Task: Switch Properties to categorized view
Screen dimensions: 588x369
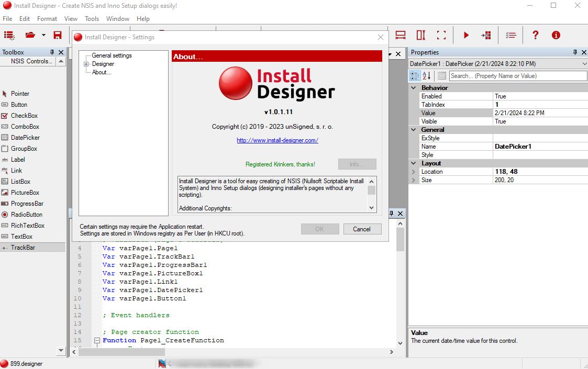Action: (x=415, y=76)
